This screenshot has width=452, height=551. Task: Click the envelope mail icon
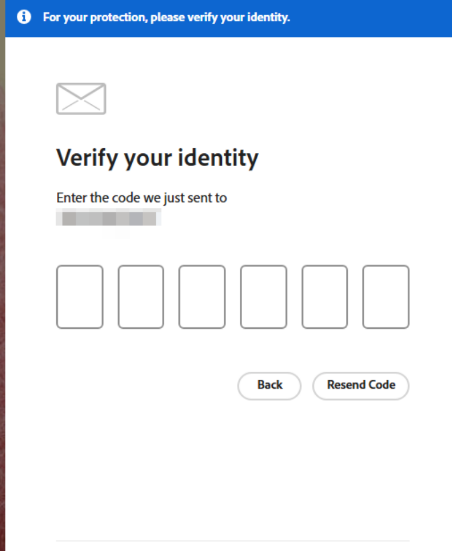[x=81, y=99]
